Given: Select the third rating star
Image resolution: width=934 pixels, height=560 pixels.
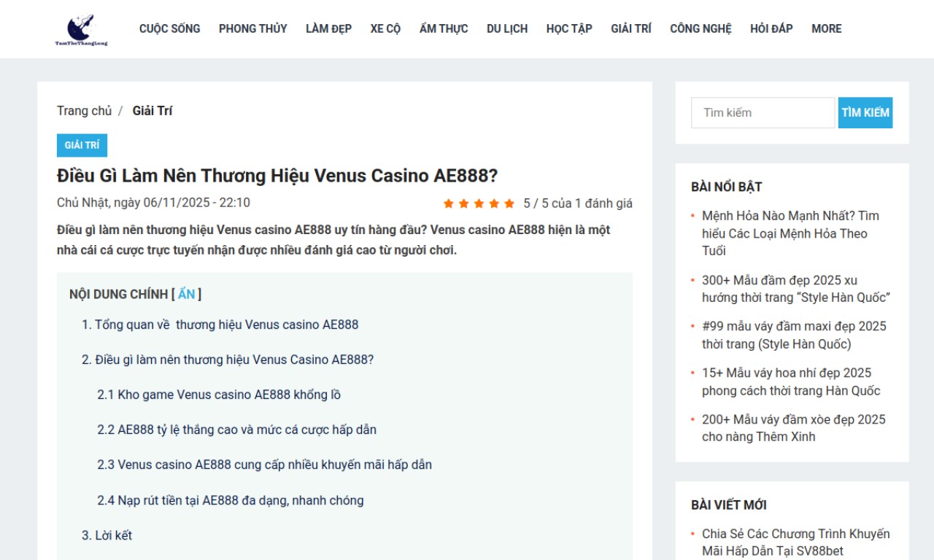Looking at the screenshot, I should 479,203.
